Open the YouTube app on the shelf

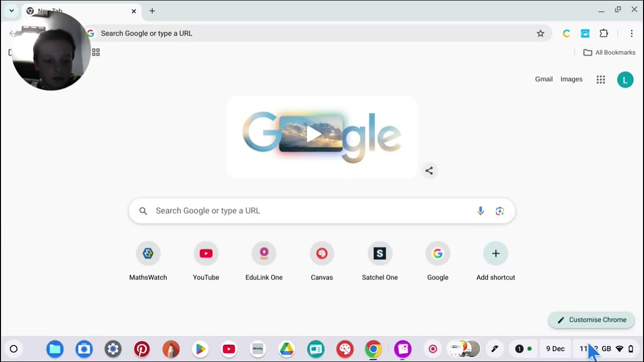(x=229, y=349)
